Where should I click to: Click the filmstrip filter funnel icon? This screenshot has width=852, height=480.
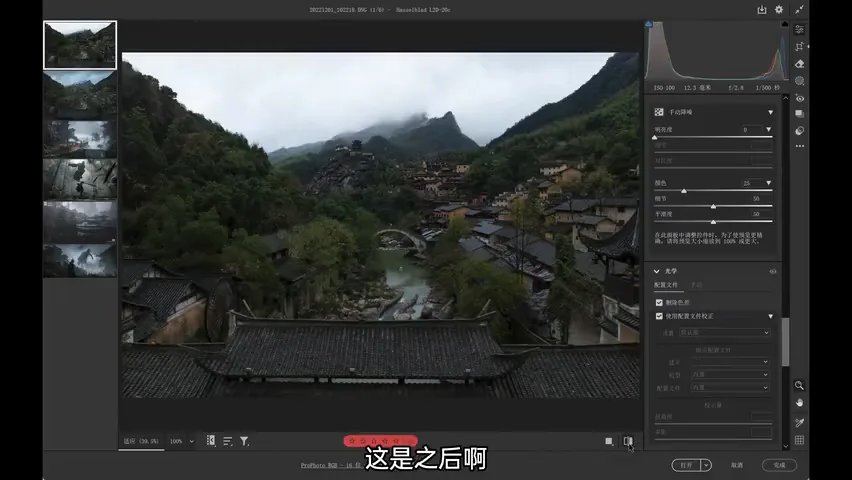tap(245, 441)
